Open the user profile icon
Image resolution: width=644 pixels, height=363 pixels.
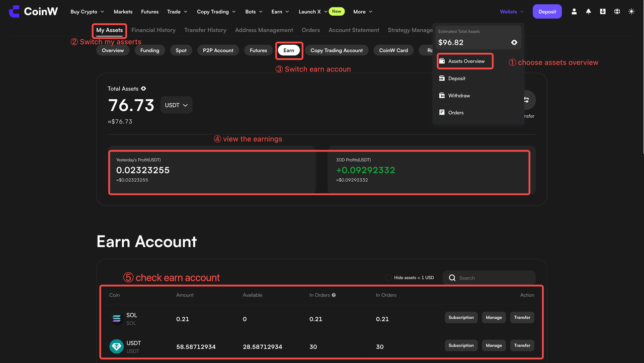[574, 12]
